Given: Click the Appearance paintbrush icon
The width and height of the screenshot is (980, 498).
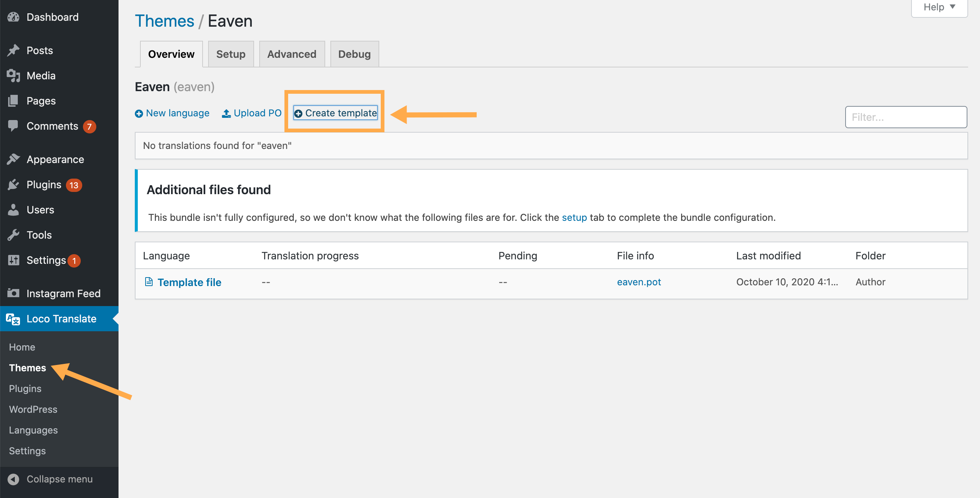Looking at the screenshot, I should pyautogui.click(x=13, y=159).
